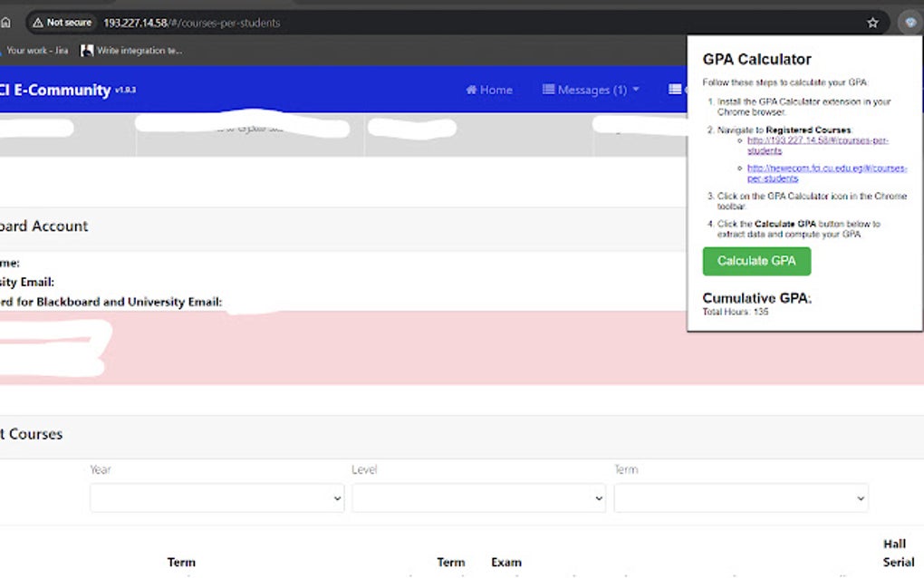This screenshot has height=578, width=924.
Task: Click the browser home icon top left
Action: pos(7,22)
